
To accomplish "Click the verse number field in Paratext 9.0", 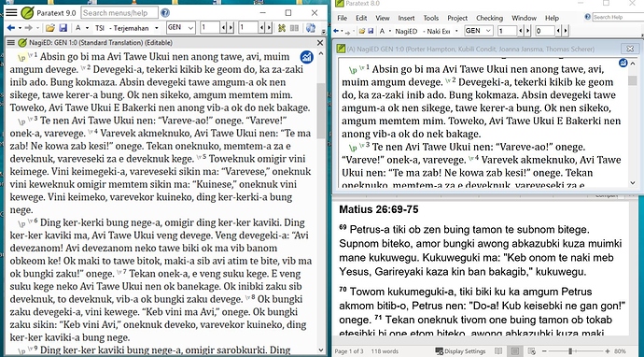I will [248, 28].
